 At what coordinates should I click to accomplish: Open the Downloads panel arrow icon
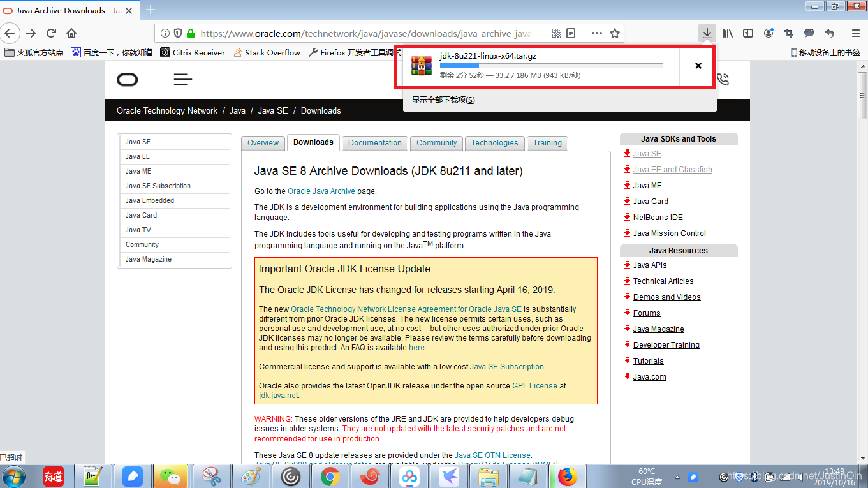click(707, 33)
